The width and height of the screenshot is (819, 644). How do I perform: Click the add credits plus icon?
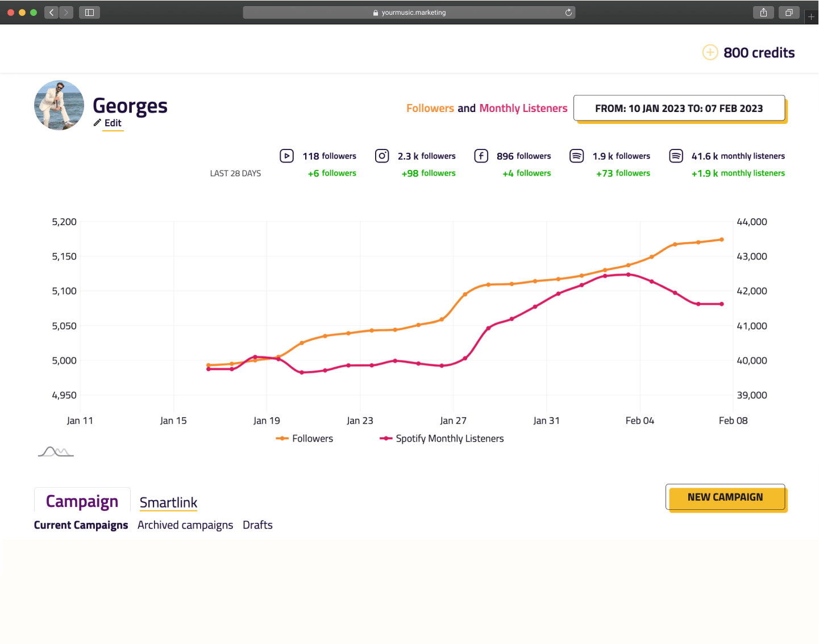(710, 52)
